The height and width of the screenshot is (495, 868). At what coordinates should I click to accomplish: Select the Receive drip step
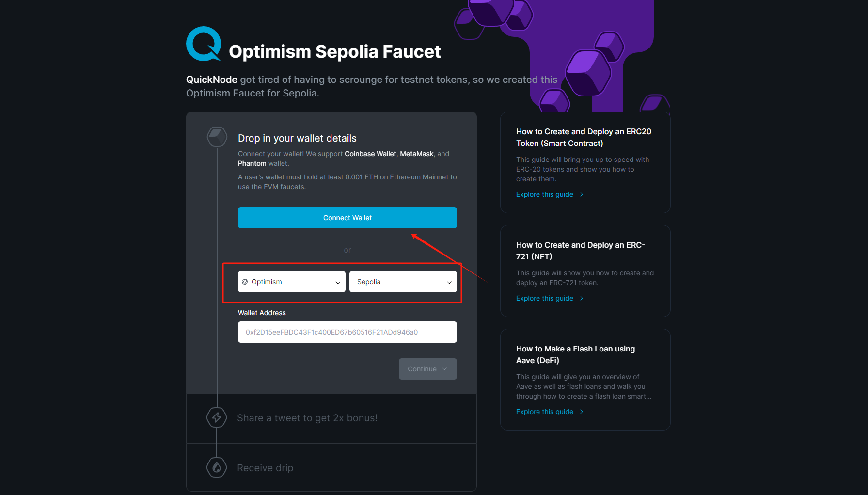click(x=265, y=468)
